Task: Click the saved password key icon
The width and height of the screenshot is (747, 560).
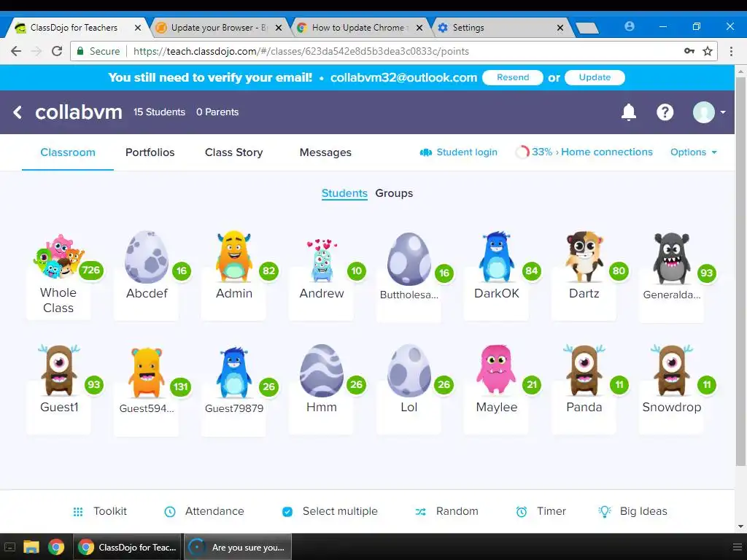Action: (x=689, y=51)
